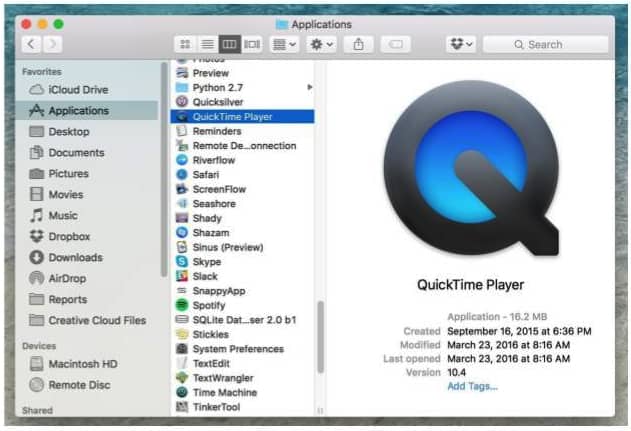Select the Slack app icon
This screenshot has height=431, width=631.
pos(182,276)
